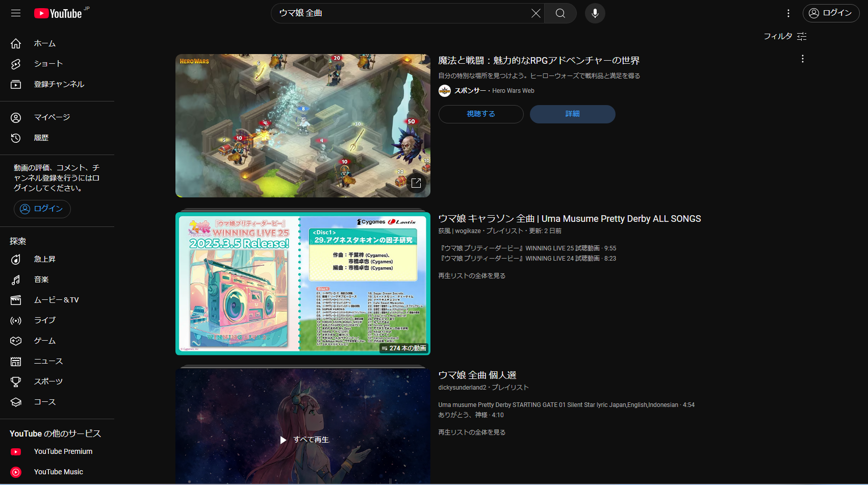Click the 音楽 music note icon
868x485 pixels.
pos(16,279)
